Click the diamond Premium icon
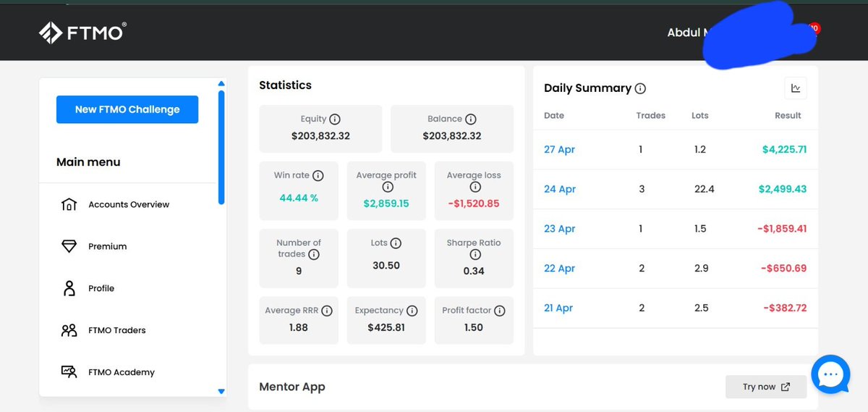868x412 pixels. click(69, 246)
